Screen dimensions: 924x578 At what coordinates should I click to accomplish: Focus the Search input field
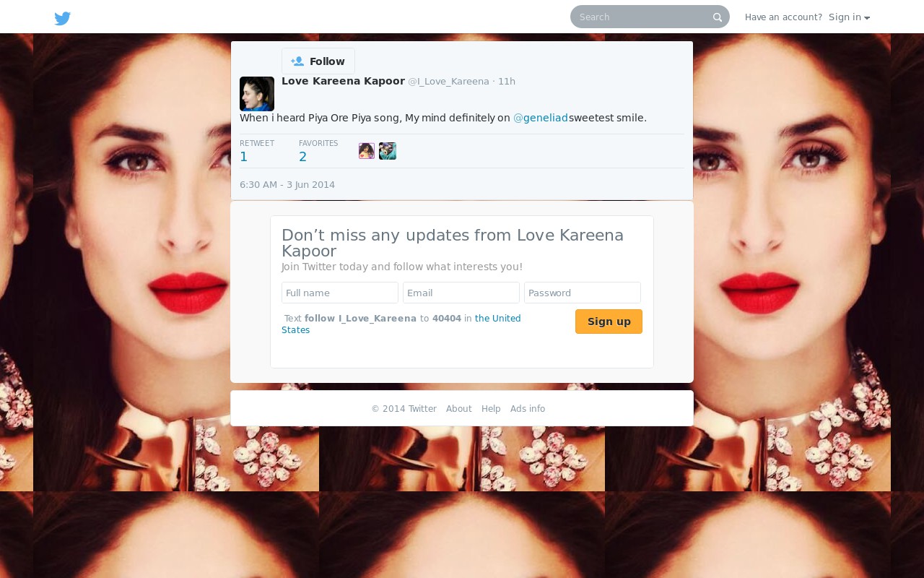click(650, 17)
